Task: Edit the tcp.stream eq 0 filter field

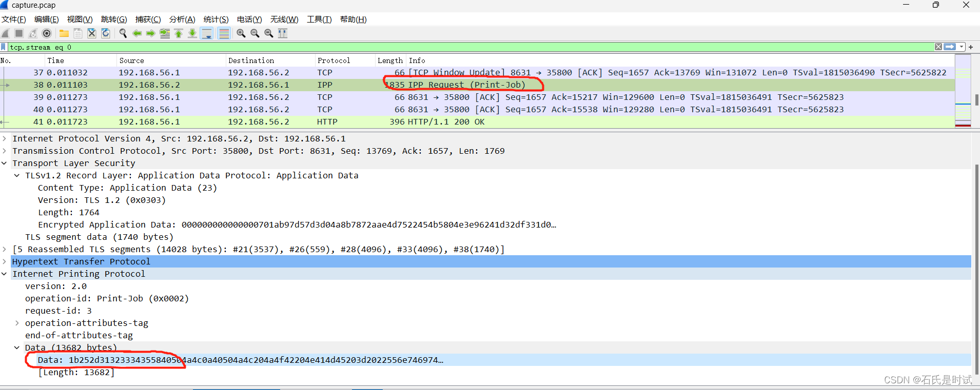Action: [x=469, y=47]
